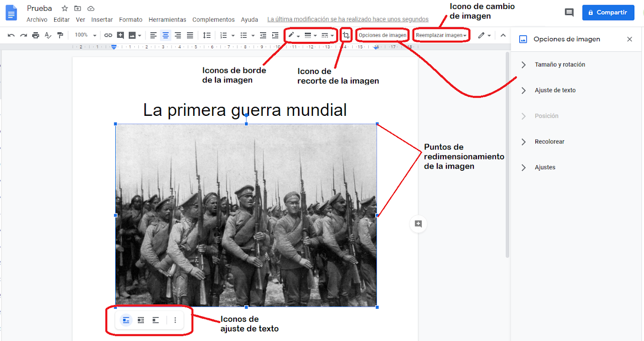Screen dimensions: 644x341
Task: Click the Opciones de imagen button
Action: 382,35
